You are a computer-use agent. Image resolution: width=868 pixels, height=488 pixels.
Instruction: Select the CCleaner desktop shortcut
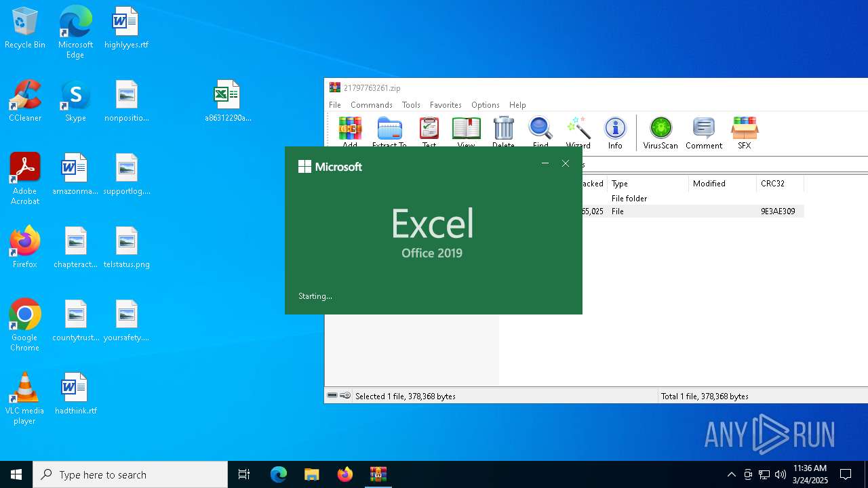pyautogui.click(x=25, y=101)
